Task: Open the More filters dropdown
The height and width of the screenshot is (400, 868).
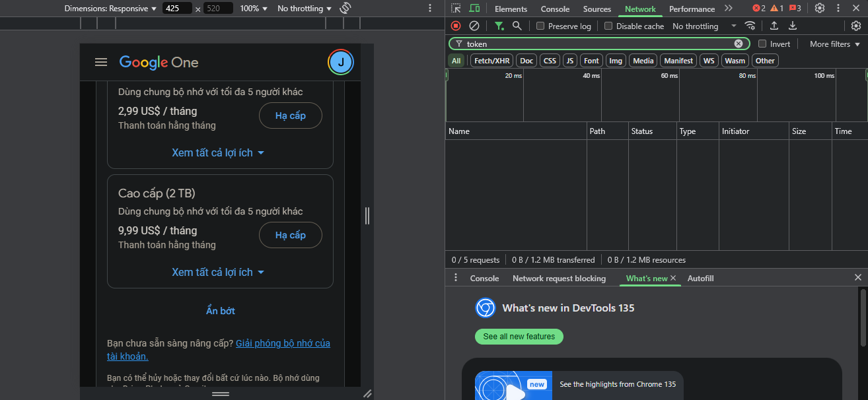Action: click(x=835, y=44)
